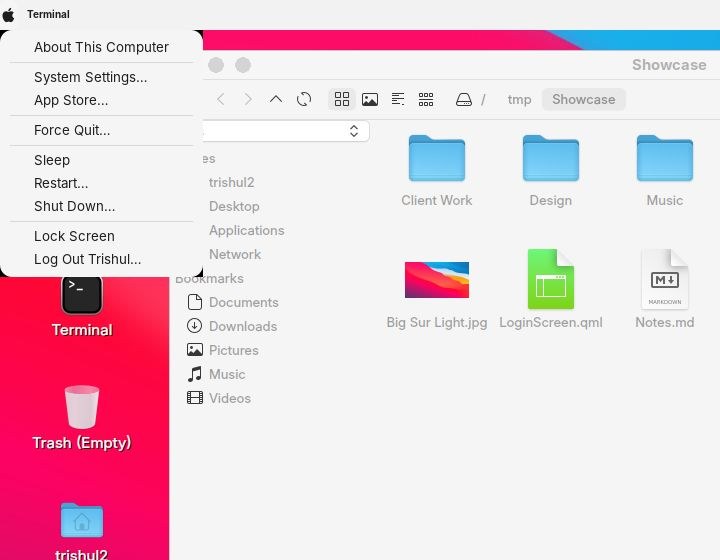Select the Music folder icon
720x560 pixels.
click(x=664, y=158)
